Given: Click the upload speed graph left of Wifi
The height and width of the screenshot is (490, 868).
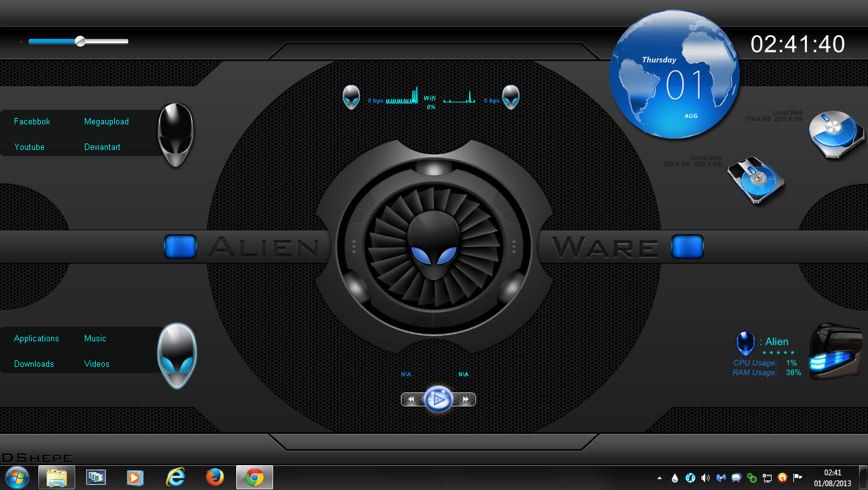Looking at the screenshot, I should [401, 95].
